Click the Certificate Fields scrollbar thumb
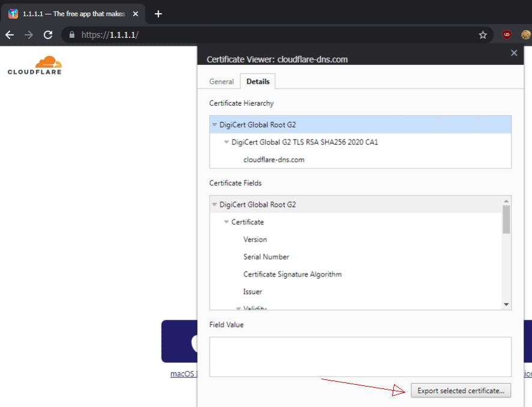 506,219
